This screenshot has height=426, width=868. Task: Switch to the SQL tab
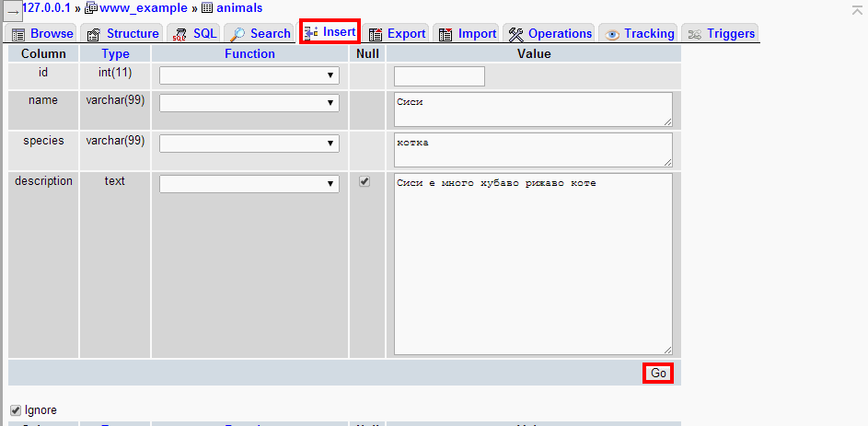click(193, 34)
